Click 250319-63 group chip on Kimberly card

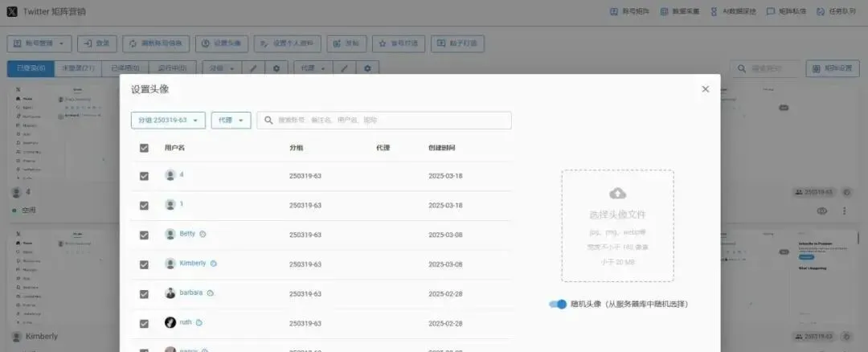point(813,336)
